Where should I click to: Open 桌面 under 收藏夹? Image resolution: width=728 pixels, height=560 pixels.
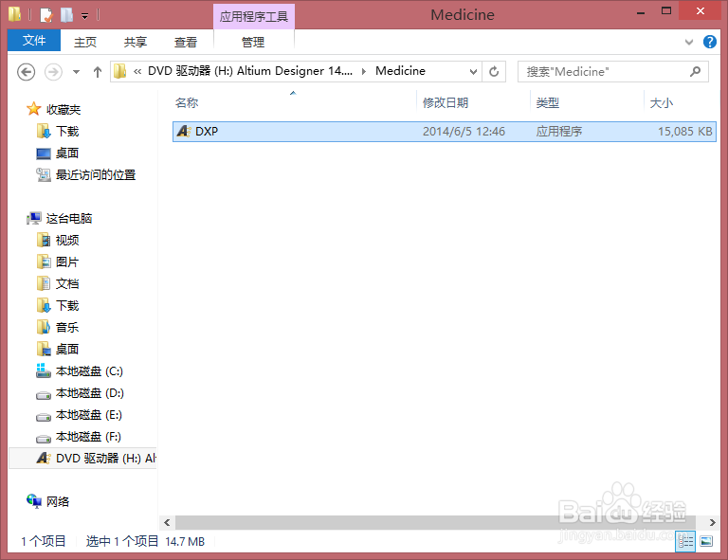point(67,154)
